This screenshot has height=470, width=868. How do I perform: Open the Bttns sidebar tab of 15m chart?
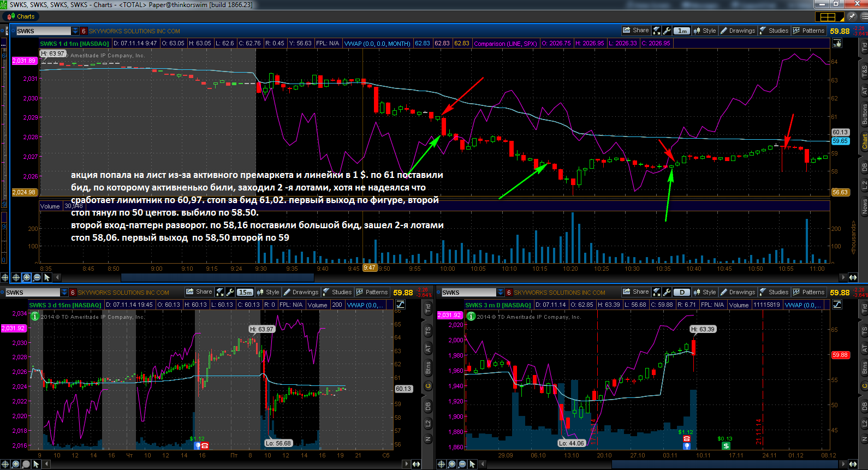[428, 367]
